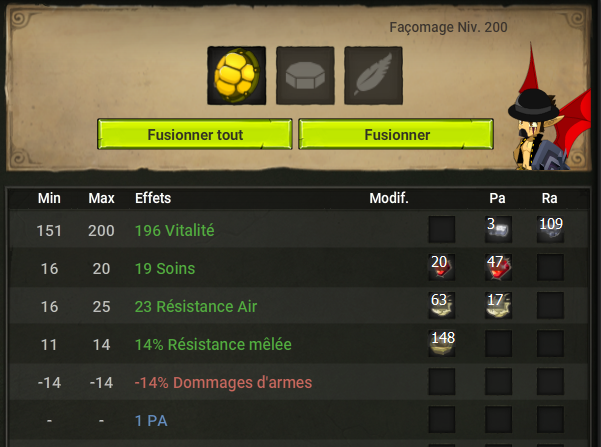601x447 pixels.
Task: Click the empty feather signature slot
Action: [373, 76]
